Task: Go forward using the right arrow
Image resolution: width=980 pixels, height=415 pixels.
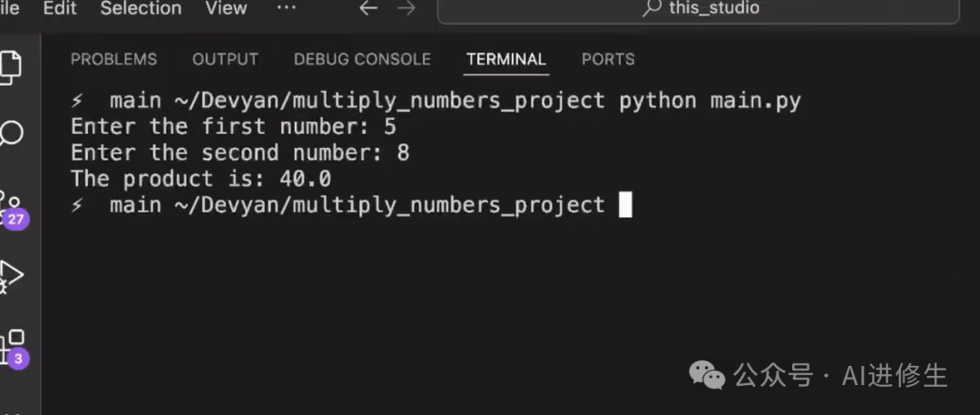Action: point(406,8)
